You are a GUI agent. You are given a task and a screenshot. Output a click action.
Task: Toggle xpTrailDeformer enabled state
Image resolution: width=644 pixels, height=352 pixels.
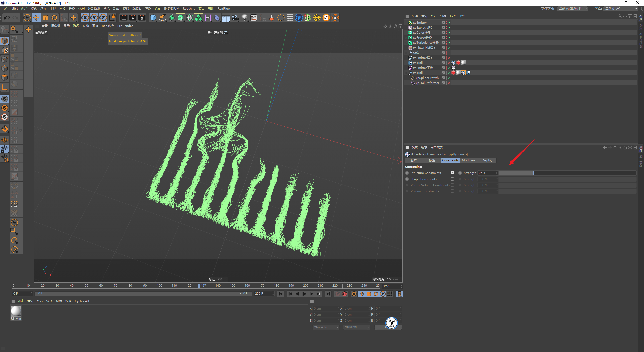click(x=449, y=83)
